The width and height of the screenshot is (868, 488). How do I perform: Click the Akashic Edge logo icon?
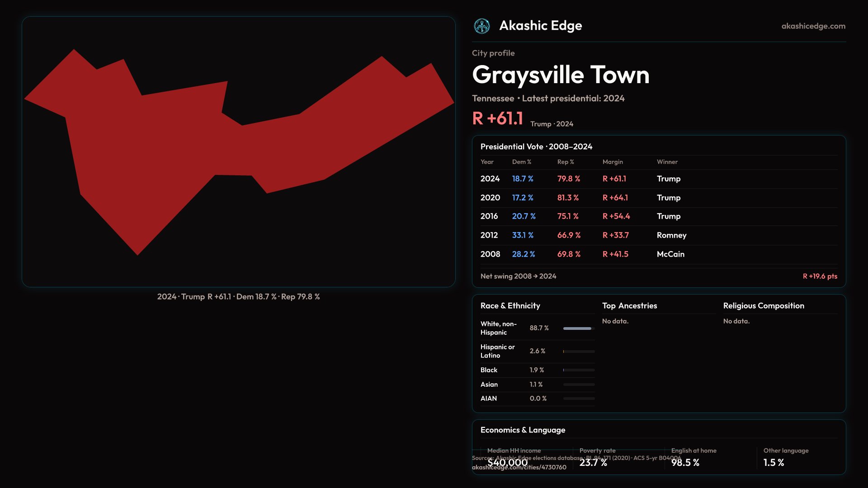481,26
